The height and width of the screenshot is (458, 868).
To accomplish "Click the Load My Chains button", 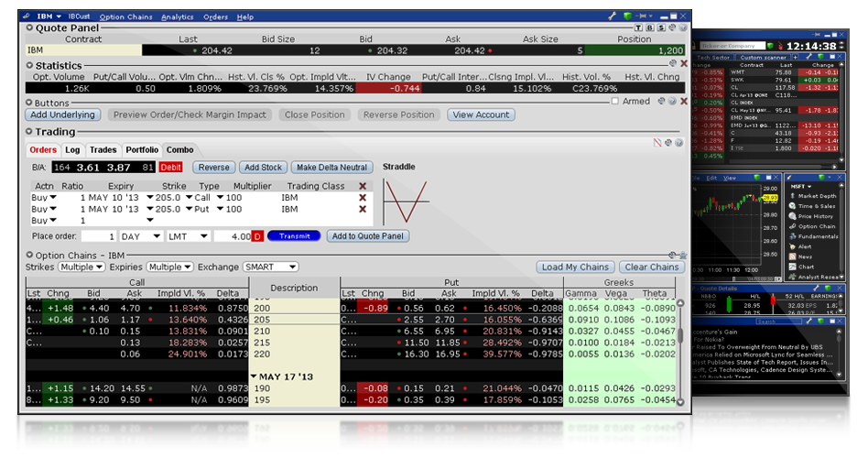I will tap(577, 267).
